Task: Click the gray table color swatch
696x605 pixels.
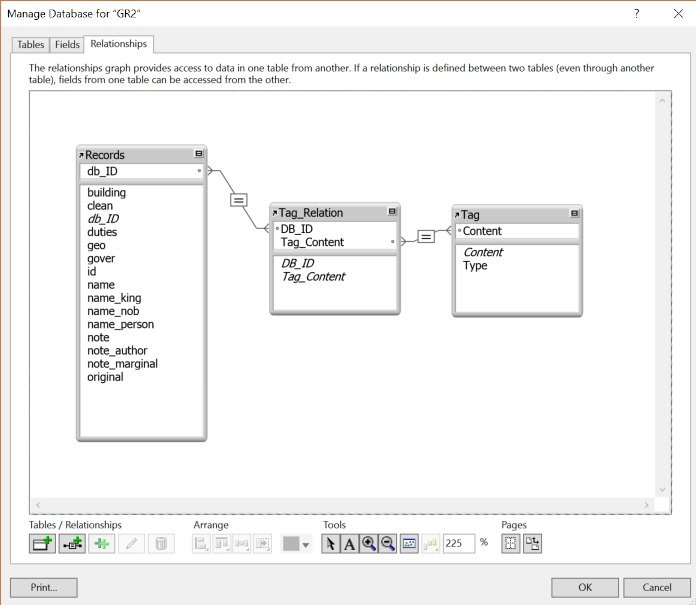Action: coord(291,543)
